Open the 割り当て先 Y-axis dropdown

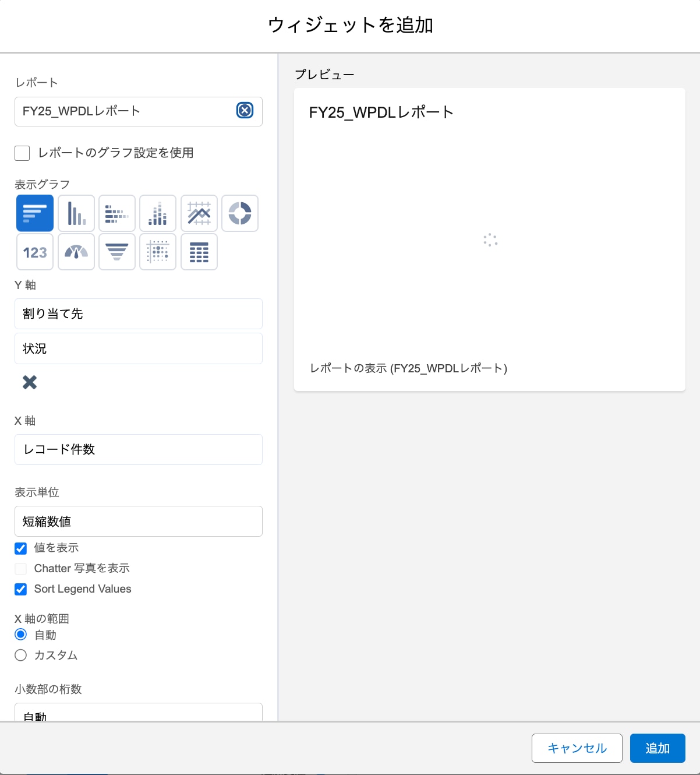click(139, 313)
